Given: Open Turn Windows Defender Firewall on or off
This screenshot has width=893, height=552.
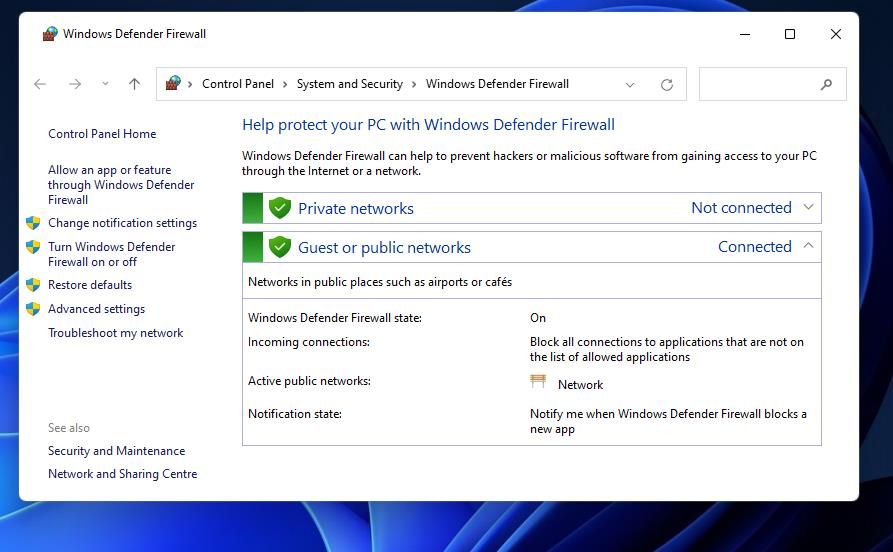Looking at the screenshot, I should tap(111, 254).
